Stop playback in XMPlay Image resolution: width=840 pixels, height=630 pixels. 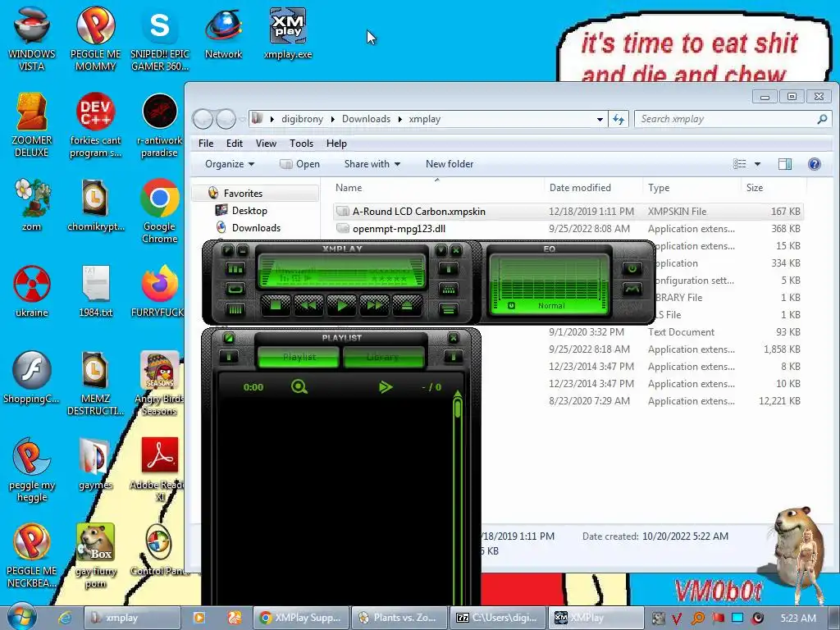(276, 306)
